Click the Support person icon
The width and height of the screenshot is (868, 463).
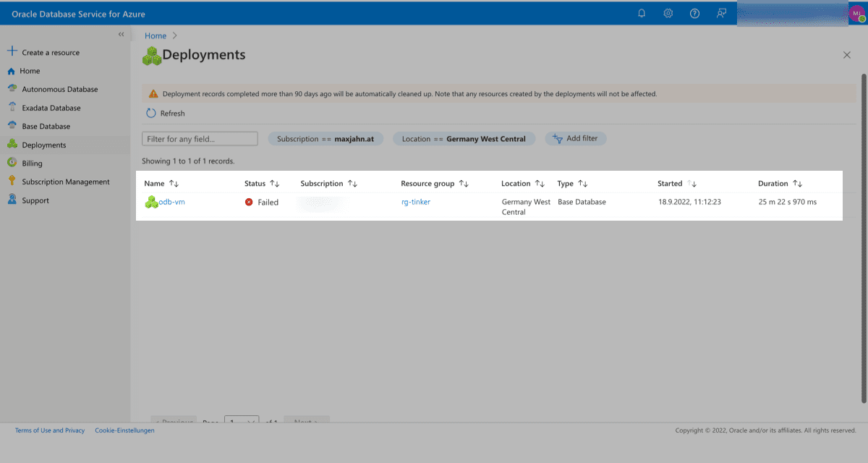click(x=12, y=200)
